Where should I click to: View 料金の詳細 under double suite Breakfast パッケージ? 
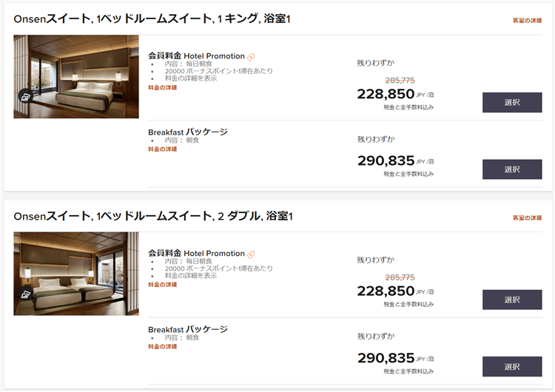163,346
